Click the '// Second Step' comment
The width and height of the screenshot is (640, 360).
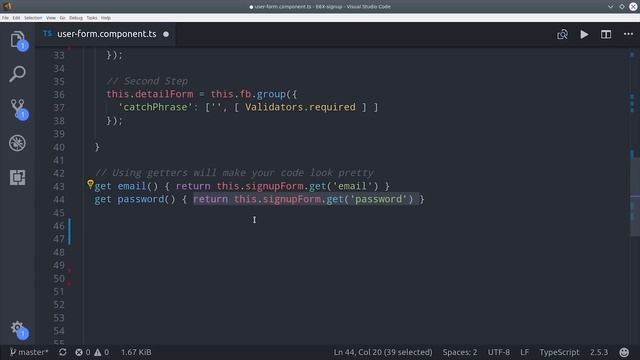(147, 81)
